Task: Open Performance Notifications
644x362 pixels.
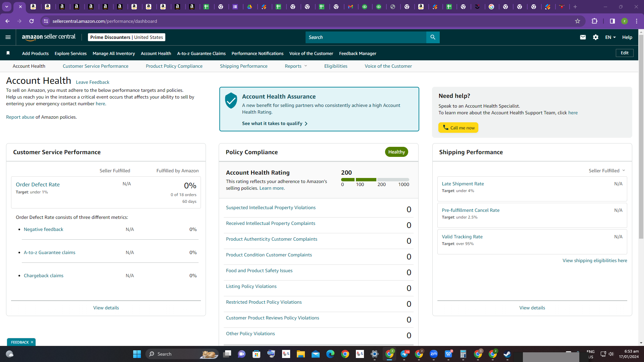Action: point(258,53)
